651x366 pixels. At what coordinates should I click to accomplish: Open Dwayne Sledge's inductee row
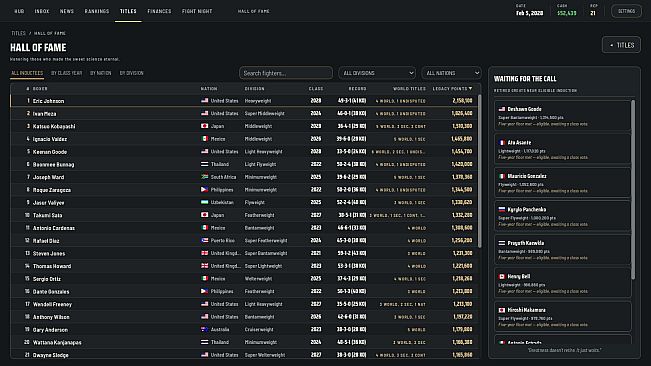(x=244, y=355)
